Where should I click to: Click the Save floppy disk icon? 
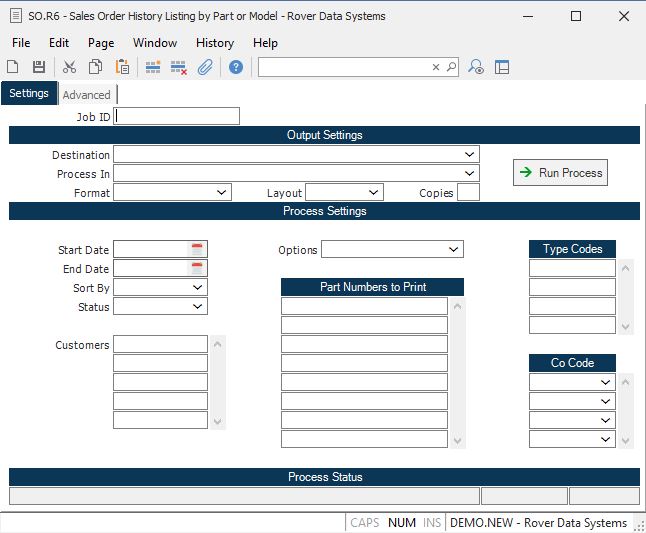[x=39, y=67]
